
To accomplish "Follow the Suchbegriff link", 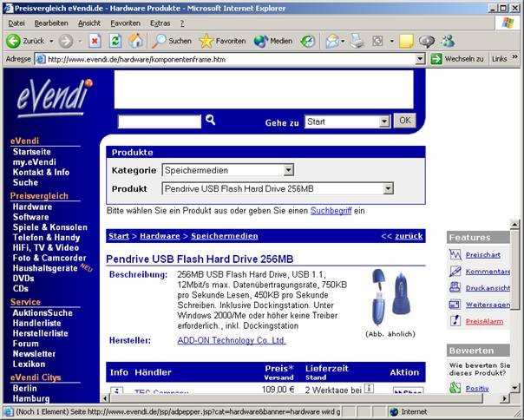I will pyautogui.click(x=331, y=211).
